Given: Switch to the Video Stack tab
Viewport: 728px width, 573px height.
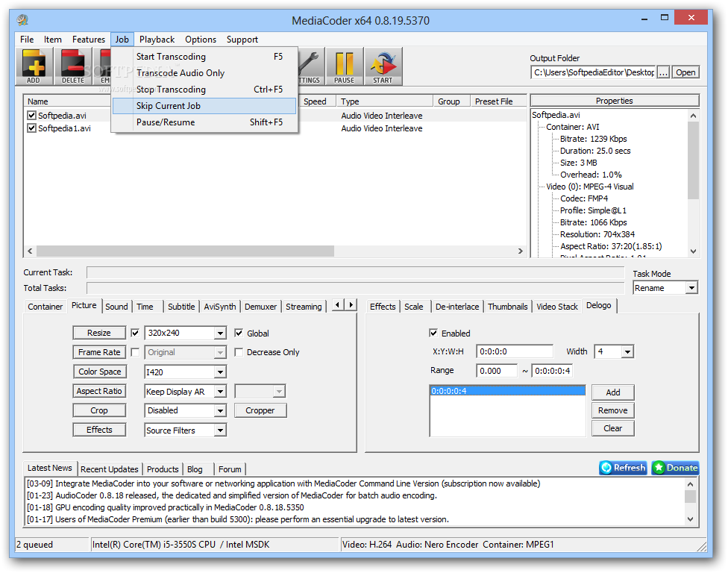Looking at the screenshot, I should click(556, 307).
